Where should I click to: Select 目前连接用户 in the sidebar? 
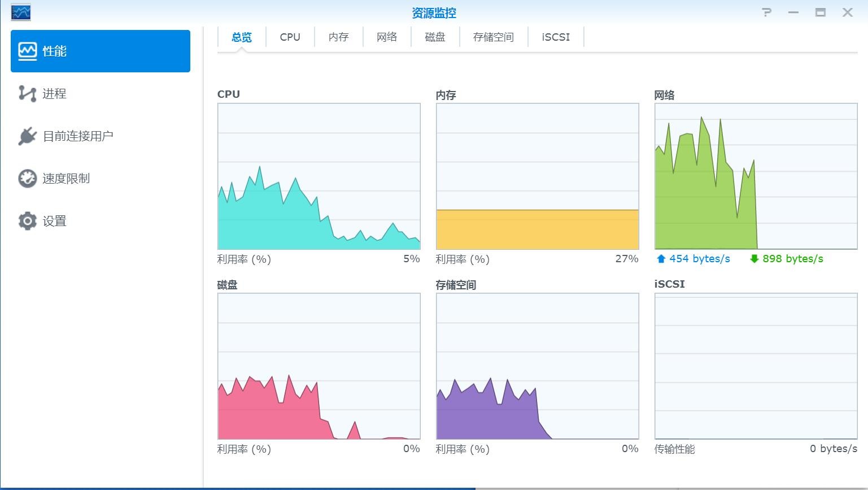coord(101,136)
